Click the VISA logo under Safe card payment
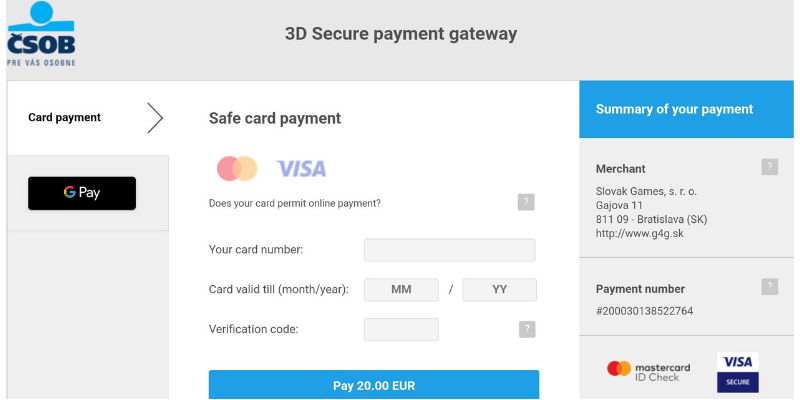 pos(301,168)
